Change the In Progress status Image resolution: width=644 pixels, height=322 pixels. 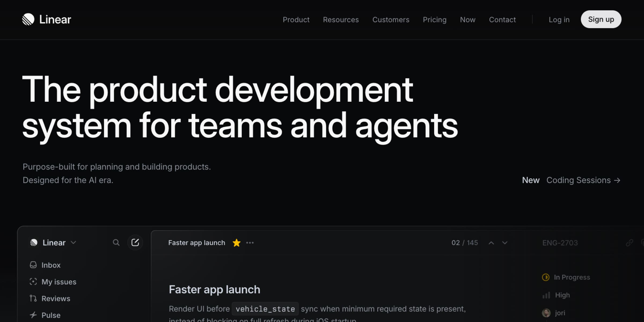566,277
